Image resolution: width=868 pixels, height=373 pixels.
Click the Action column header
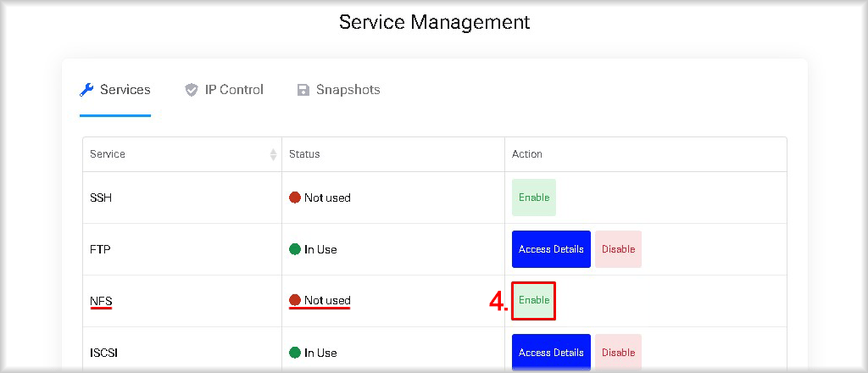645,154
